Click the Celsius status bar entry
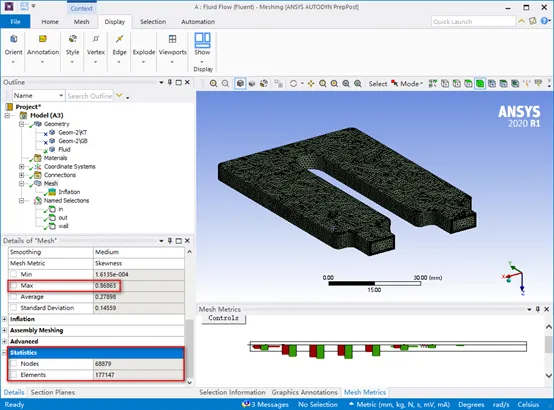The image size is (554, 410). [529, 404]
